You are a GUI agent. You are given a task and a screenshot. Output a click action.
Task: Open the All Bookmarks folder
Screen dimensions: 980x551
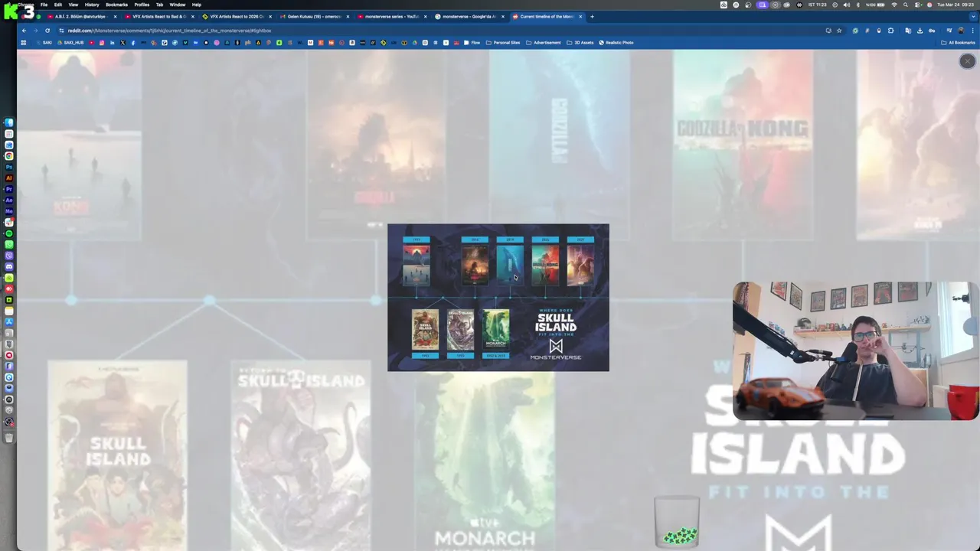[959, 43]
